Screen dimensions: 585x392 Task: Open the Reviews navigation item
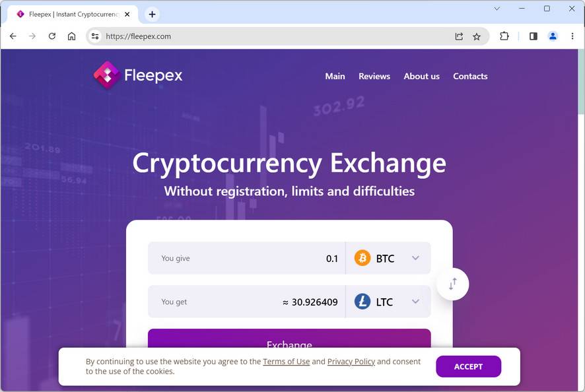click(x=374, y=76)
